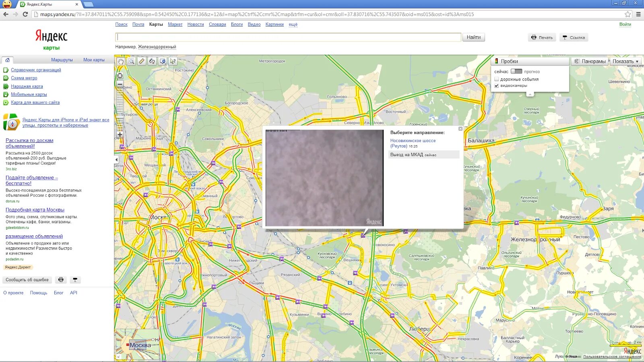
Task: Open the API link
Action: pyautogui.click(x=74, y=293)
